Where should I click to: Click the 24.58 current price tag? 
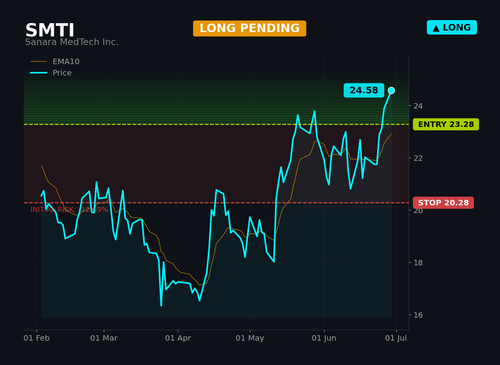364,90
